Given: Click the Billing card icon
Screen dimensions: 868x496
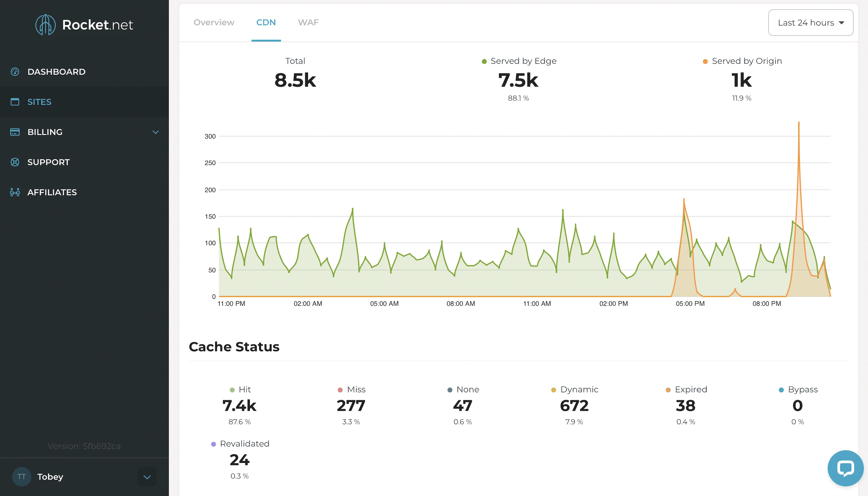Looking at the screenshot, I should pos(15,132).
